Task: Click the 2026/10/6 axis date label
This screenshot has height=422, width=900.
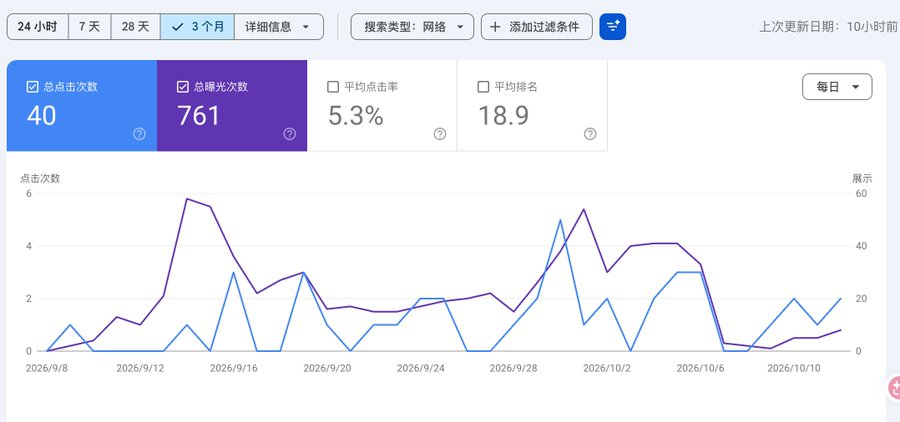Action: tap(701, 368)
